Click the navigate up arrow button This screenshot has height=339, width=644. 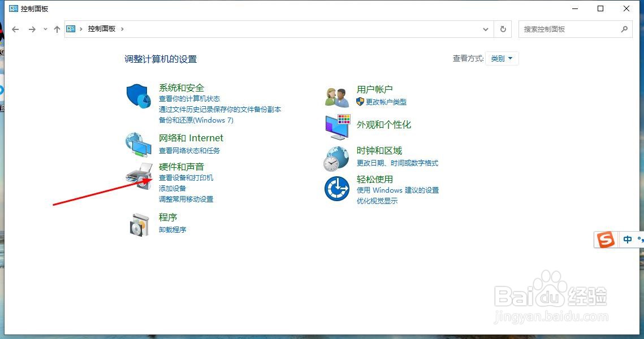(57, 29)
